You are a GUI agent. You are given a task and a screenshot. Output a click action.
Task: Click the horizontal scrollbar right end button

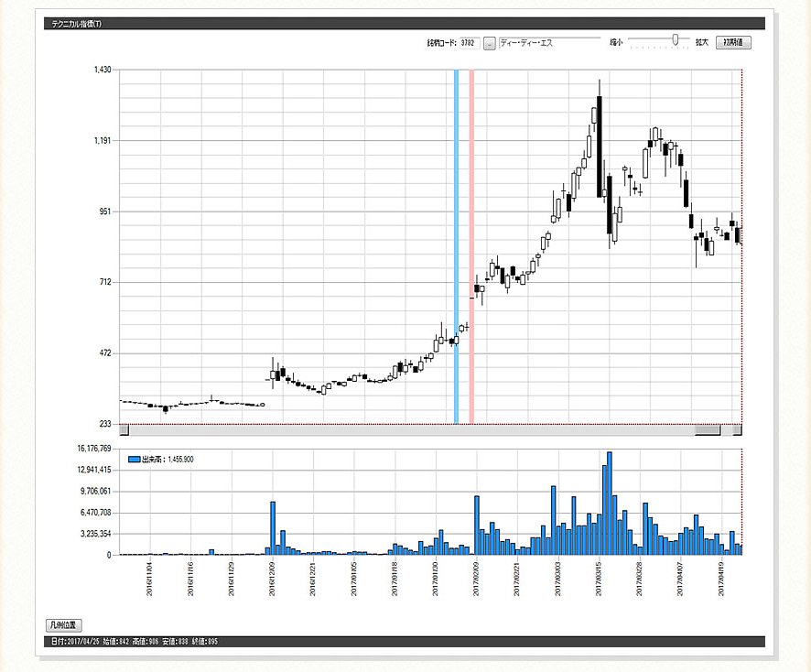click(737, 430)
